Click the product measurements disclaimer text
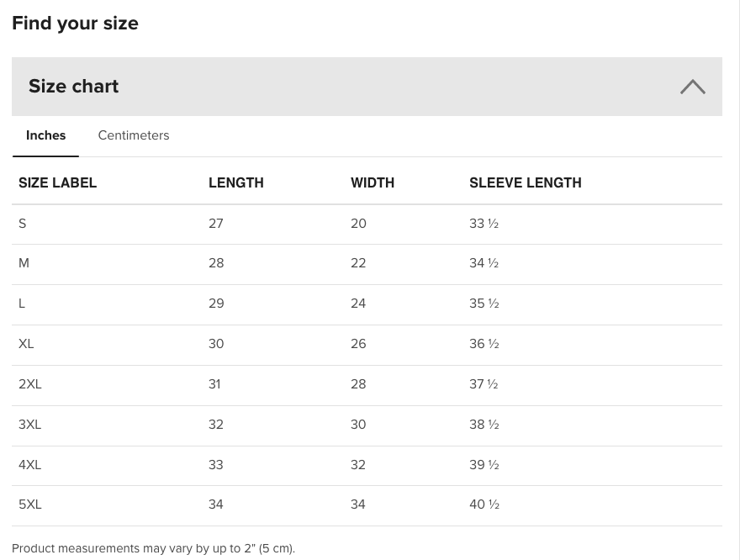 (x=153, y=549)
